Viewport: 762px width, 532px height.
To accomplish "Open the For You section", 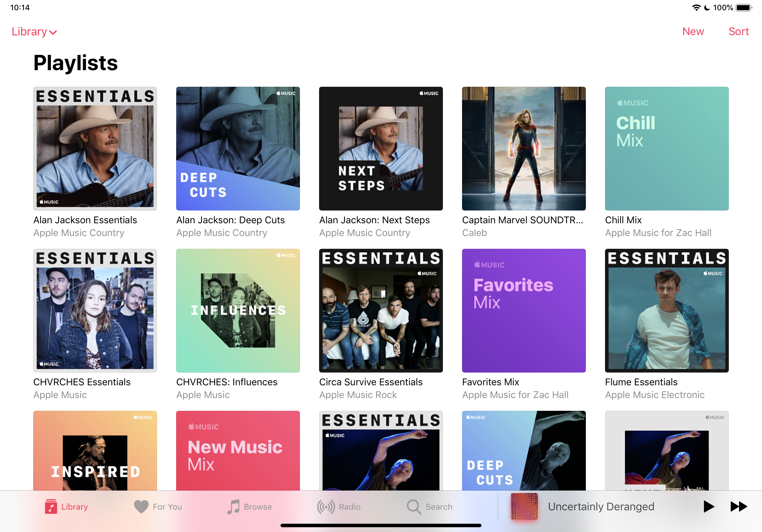I will click(x=158, y=506).
